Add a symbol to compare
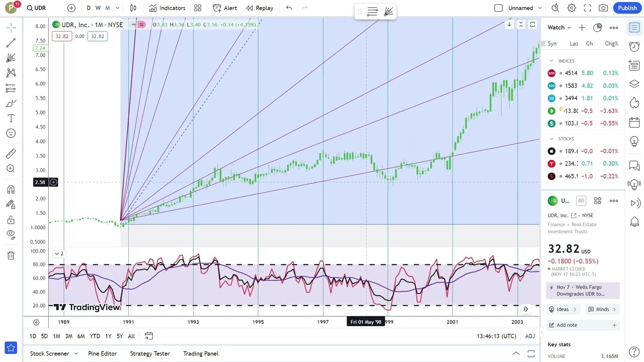This screenshot has height=362, width=644. (71, 8)
